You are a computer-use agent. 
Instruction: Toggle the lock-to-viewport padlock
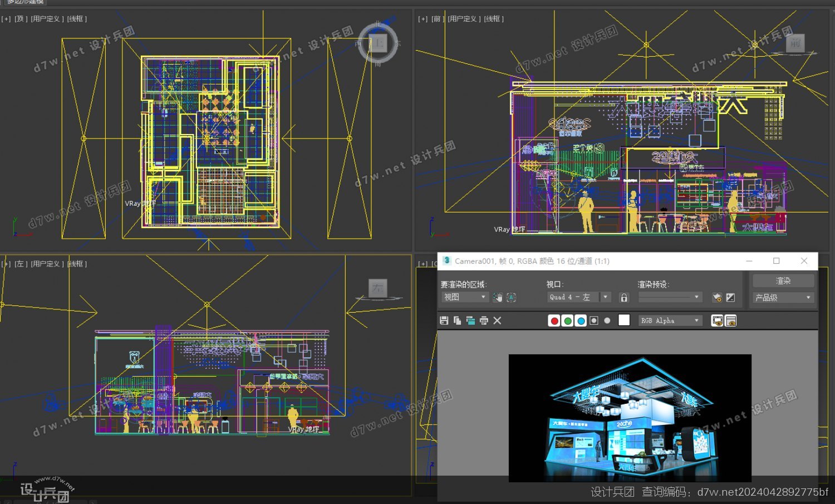tap(624, 298)
